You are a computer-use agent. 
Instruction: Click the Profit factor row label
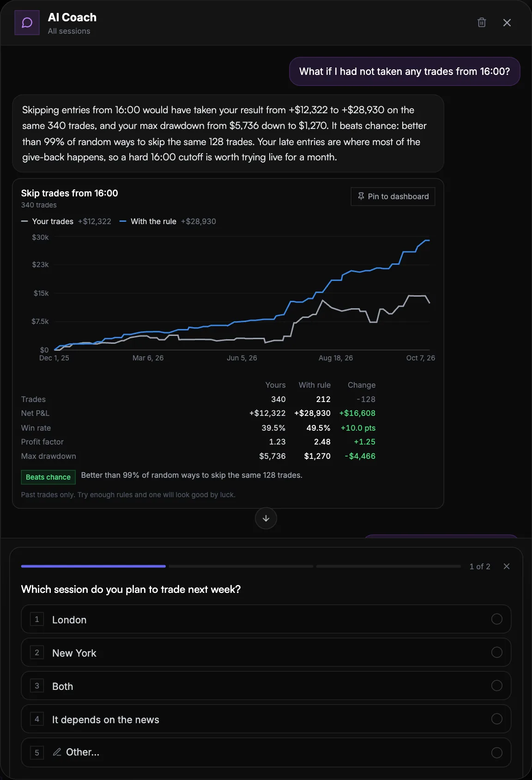[42, 442]
